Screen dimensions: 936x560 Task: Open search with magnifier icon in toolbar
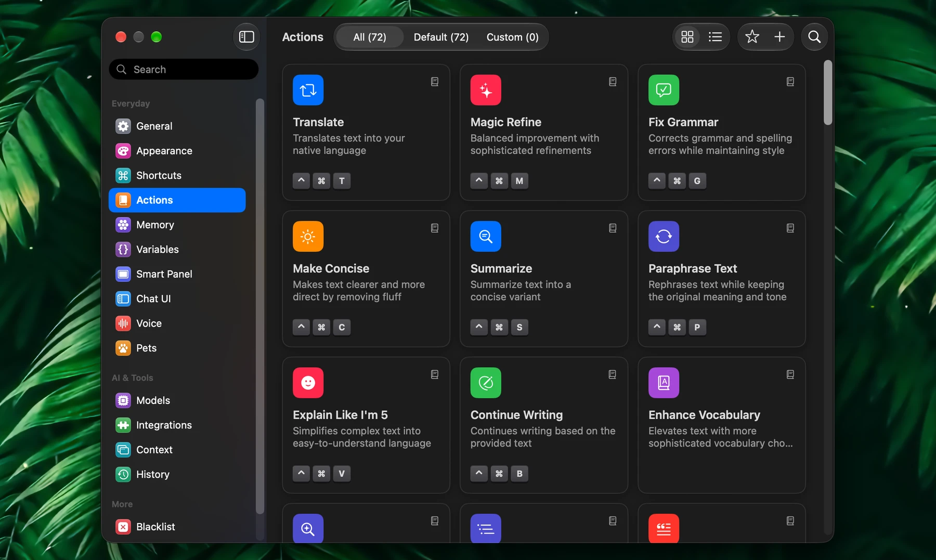(x=814, y=37)
